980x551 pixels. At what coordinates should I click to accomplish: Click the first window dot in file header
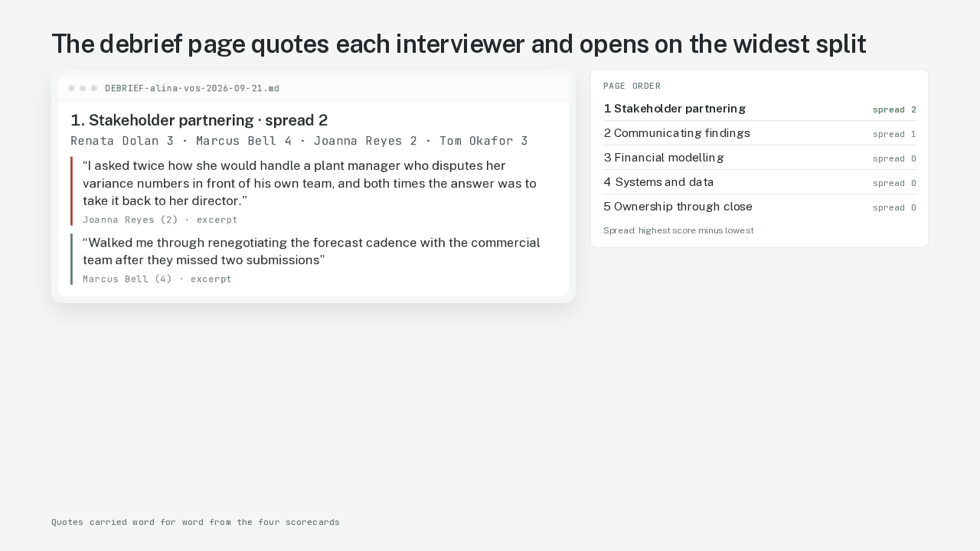click(71, 89)
